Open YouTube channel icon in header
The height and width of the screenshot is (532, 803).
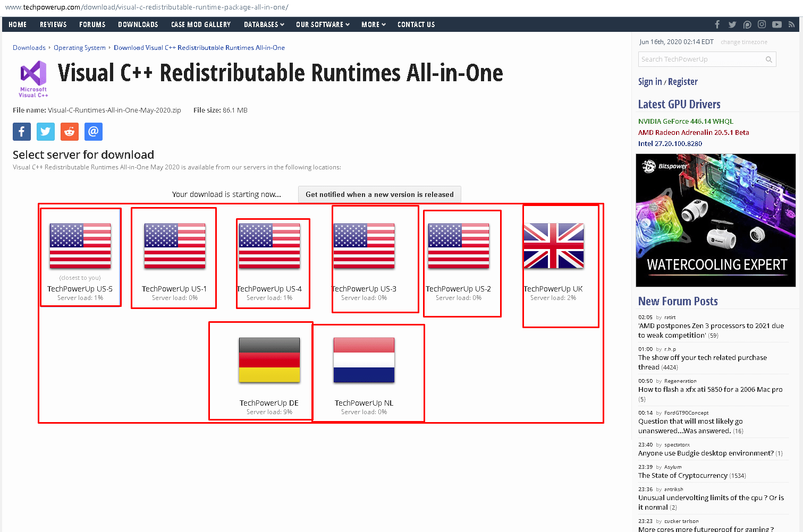coord(777,24)
